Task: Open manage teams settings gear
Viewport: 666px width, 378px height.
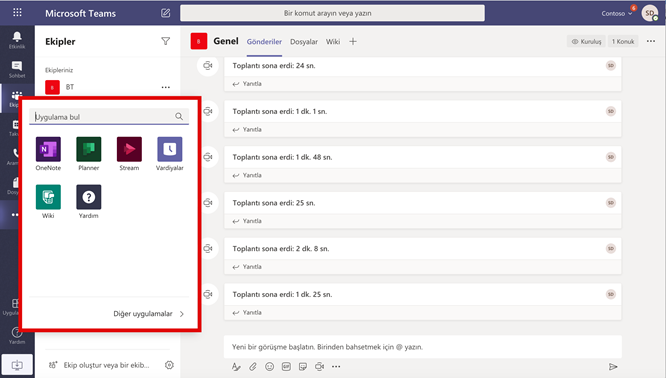Action: tap(169, 365)
